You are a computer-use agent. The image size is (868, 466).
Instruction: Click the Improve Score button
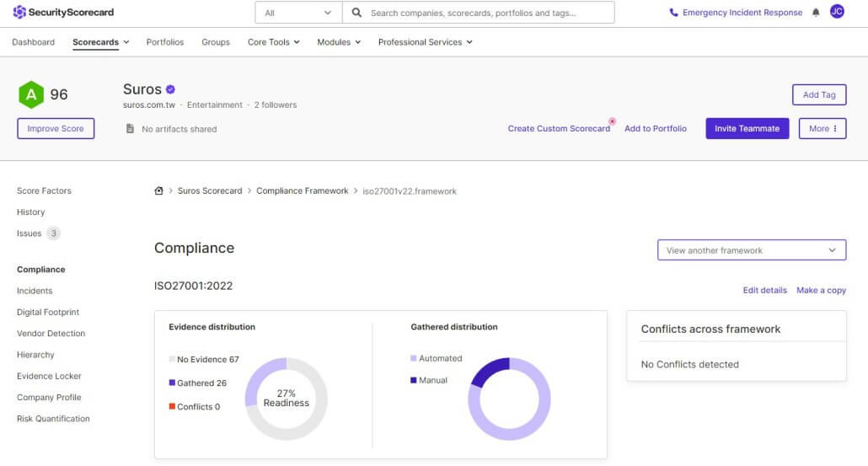tap(56, 128)
